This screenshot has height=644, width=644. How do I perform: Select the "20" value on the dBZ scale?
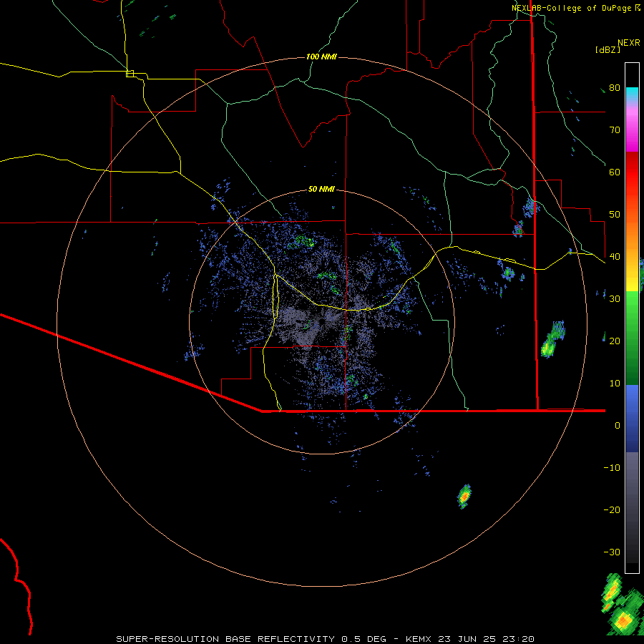[615, 341]
